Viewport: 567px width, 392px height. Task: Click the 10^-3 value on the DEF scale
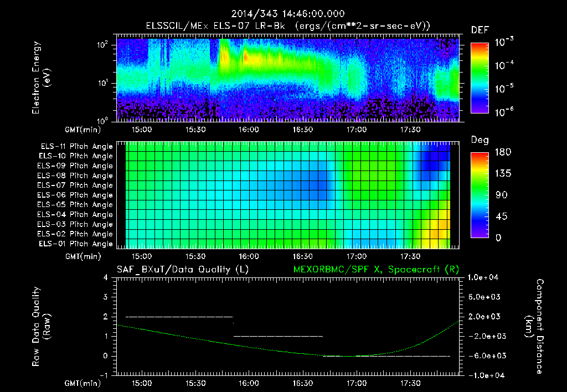[504, 42]
